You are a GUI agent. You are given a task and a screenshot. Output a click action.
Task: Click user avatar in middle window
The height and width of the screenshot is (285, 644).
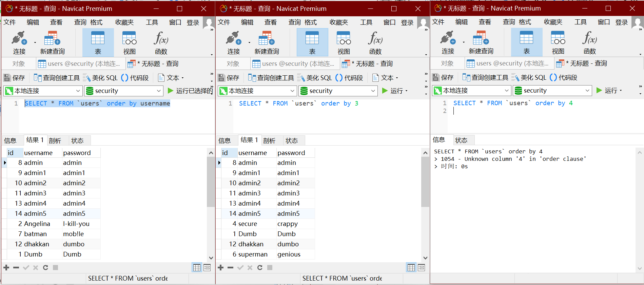click(423, 23)
